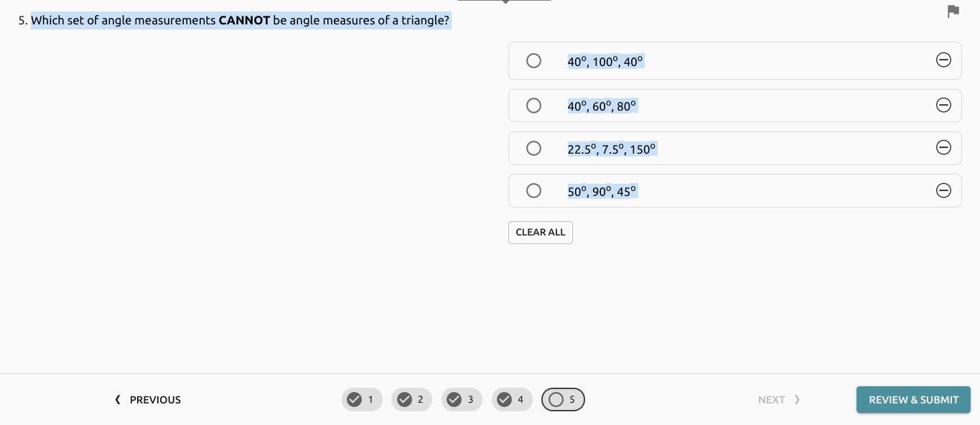Click the question text about triangle angles
The image size is (980, 425).
pyautogui.click(x=240, y=20)
